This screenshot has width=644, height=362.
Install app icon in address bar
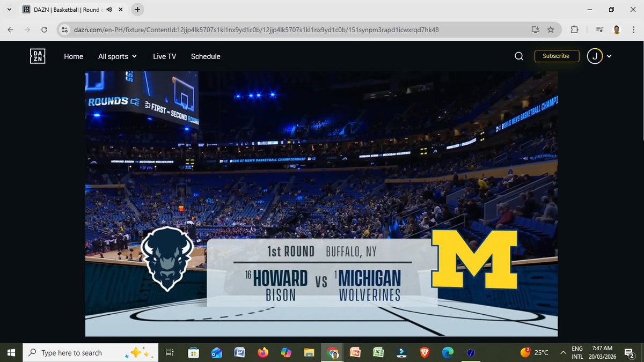click(535, 29)
